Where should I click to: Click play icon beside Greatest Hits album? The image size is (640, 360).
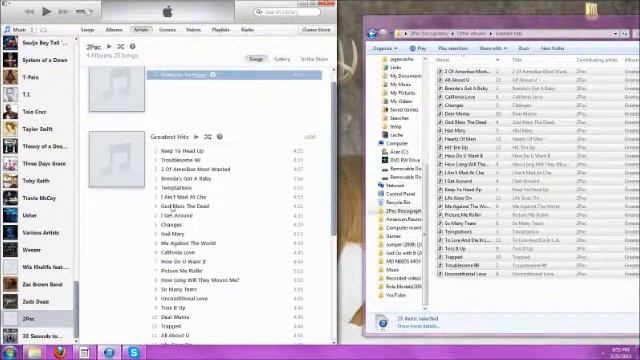tap(196, 137)
